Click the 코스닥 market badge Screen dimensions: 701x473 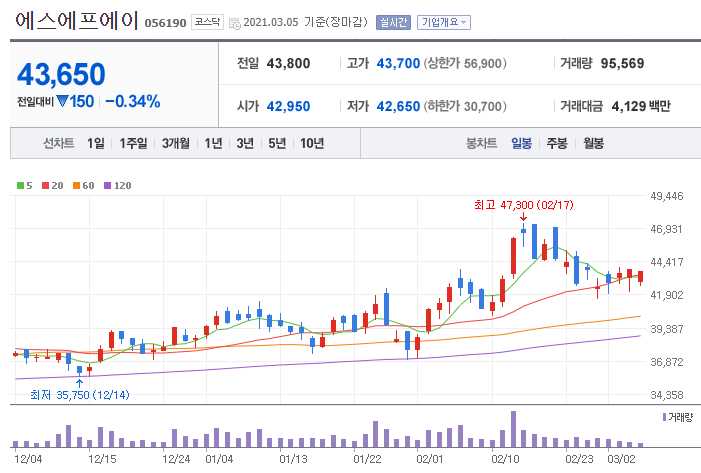point(207,22)
